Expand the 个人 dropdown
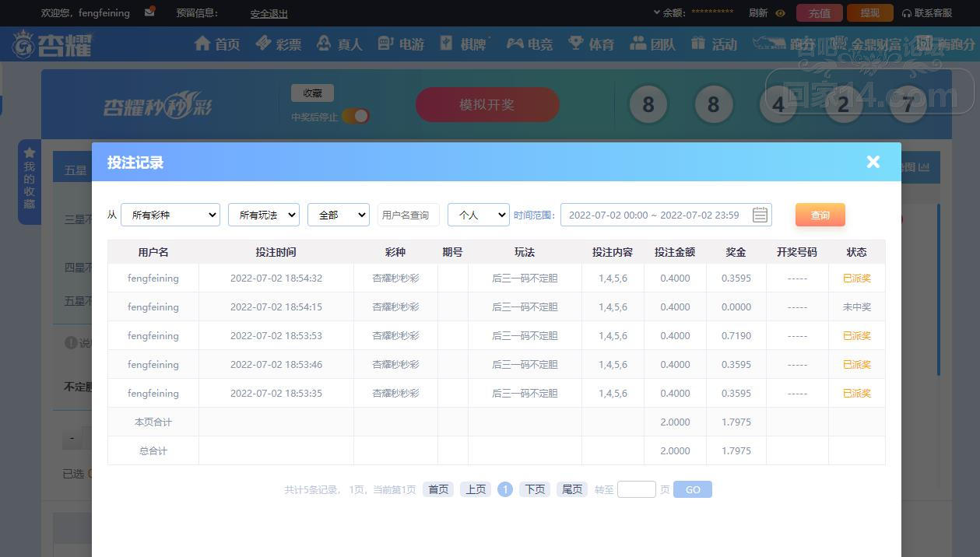Screen dimensions: 980x557 tap(478, 215)
